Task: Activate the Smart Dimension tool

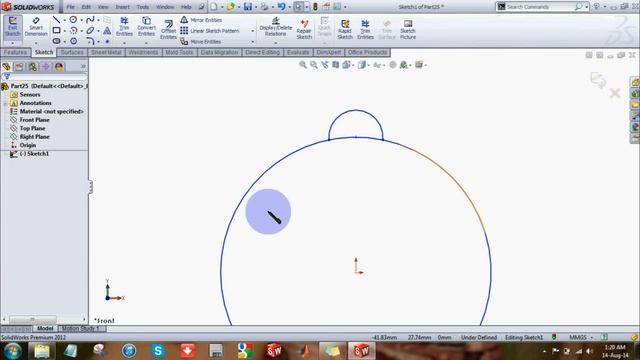Action: click(36, 27)
